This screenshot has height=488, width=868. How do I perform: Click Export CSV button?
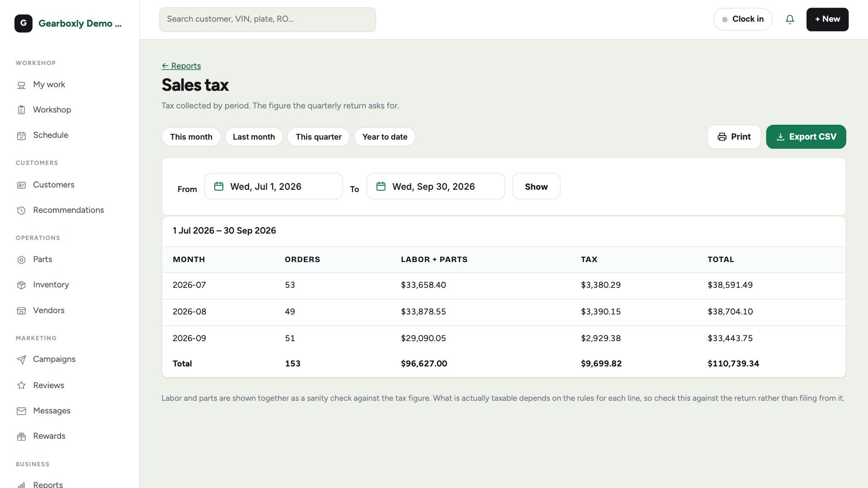coord(806,137)
